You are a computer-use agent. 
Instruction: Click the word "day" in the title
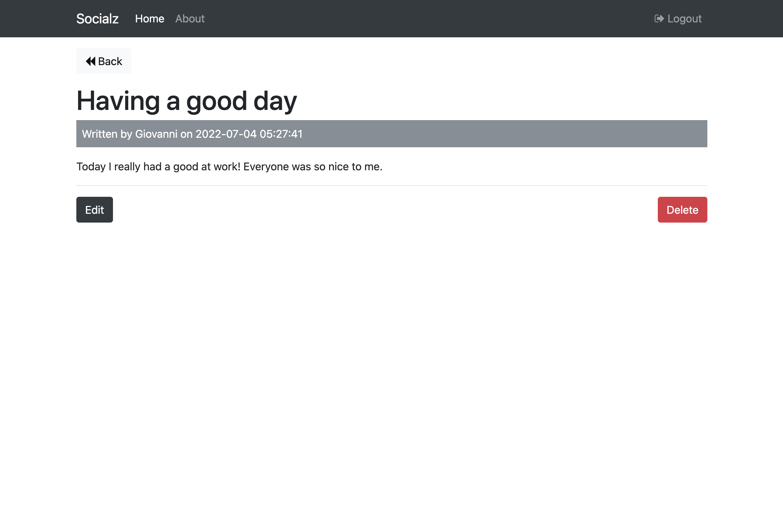point(275,101)
